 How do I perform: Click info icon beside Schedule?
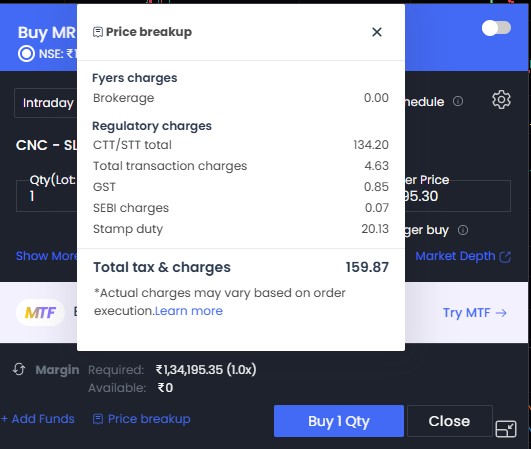tap(458, 101)
